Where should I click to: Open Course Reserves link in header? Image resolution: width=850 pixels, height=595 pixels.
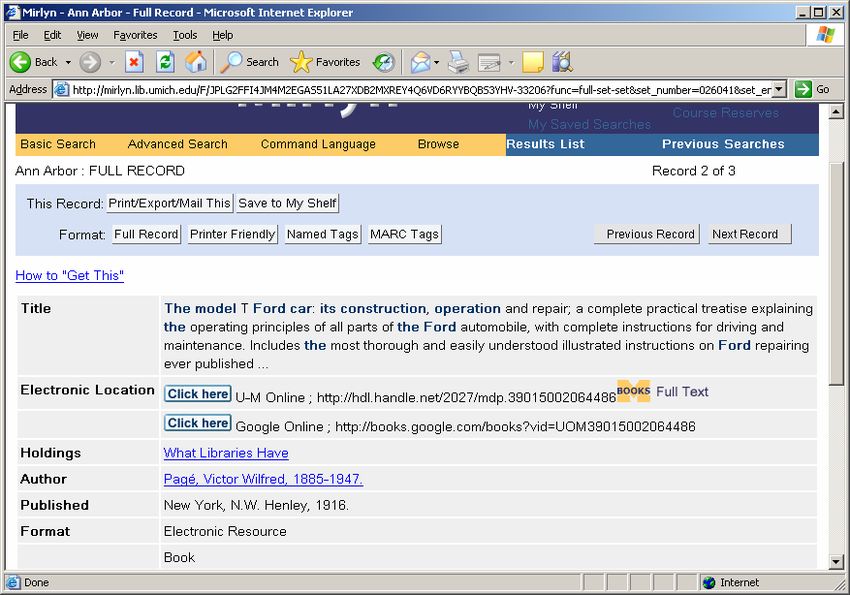pyautogui.click(x=725, y=113)
